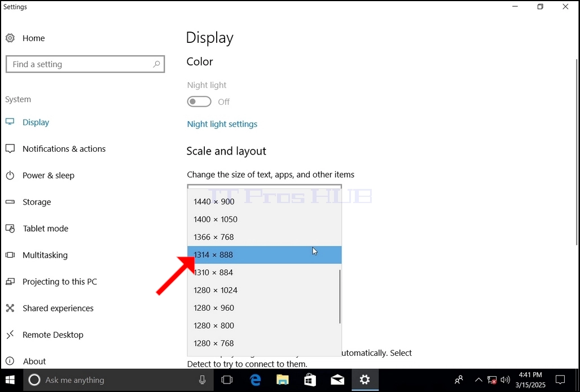The width and height of the screenshot is (580, 392).
Task: Open Shared experiences settings
Action: point(58,308)
